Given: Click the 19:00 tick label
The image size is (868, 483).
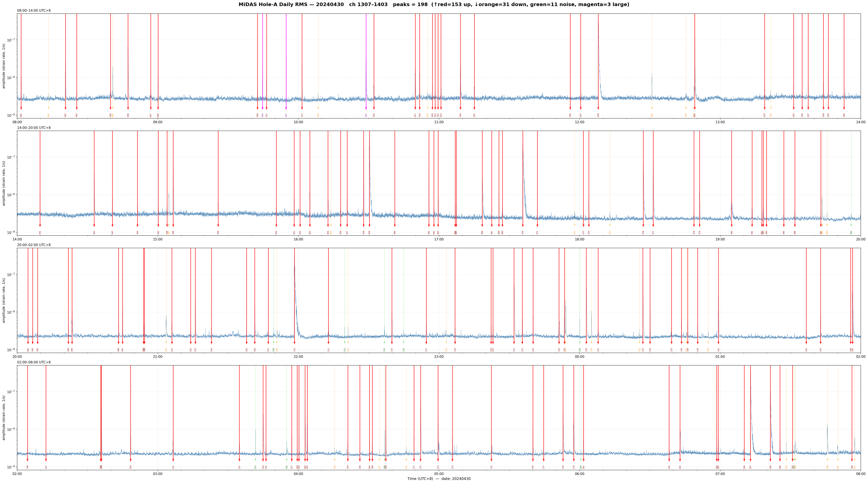Looking at the screenshot, I should 720,239.
